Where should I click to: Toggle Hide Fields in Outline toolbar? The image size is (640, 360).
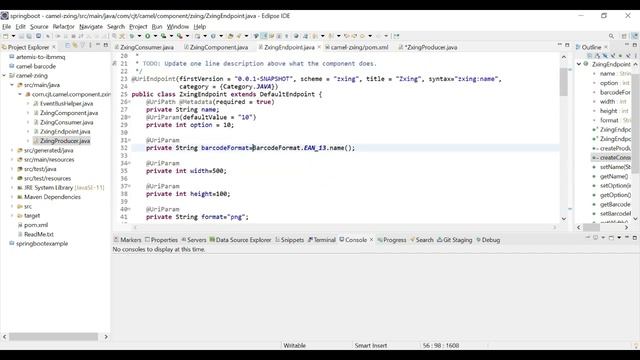click(605, 56)
